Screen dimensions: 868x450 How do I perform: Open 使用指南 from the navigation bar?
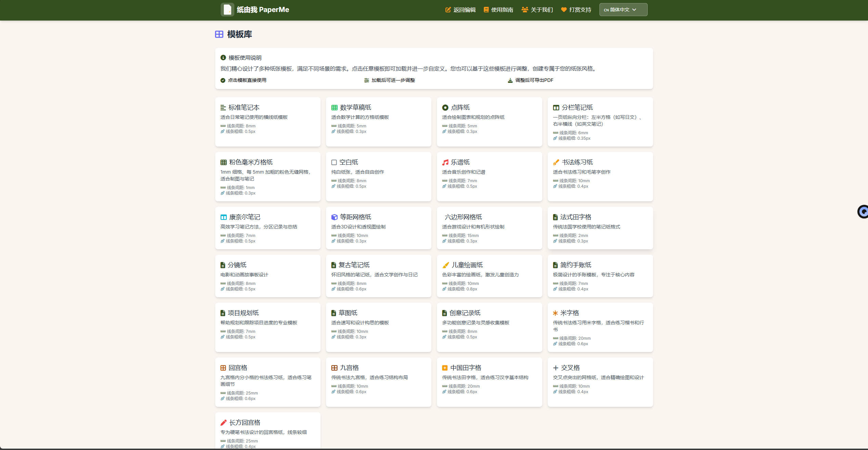click(498, 10)
